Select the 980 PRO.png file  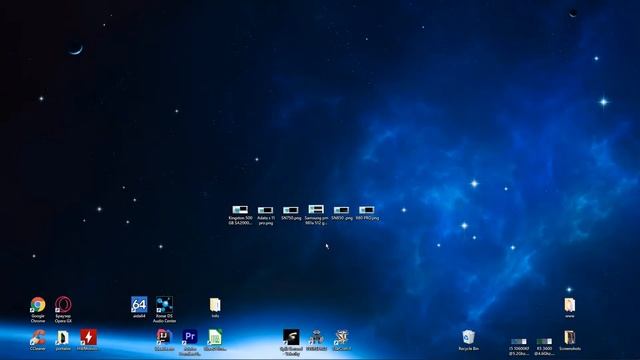point(367,210)
